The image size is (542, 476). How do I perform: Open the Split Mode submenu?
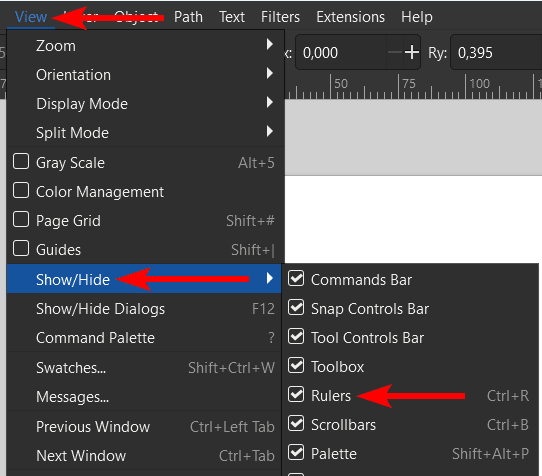(145, 132)
